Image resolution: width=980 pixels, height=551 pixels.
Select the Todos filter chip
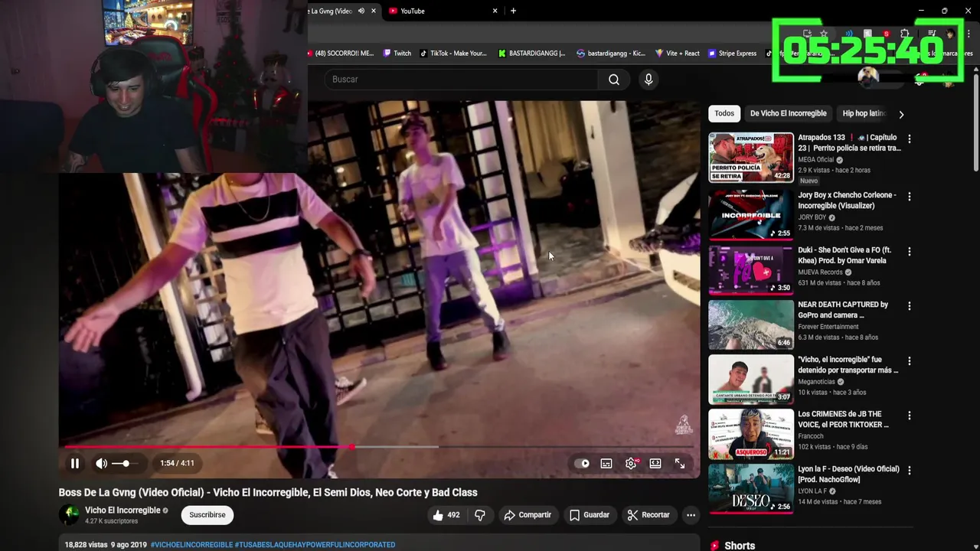(x=724, y=113)
